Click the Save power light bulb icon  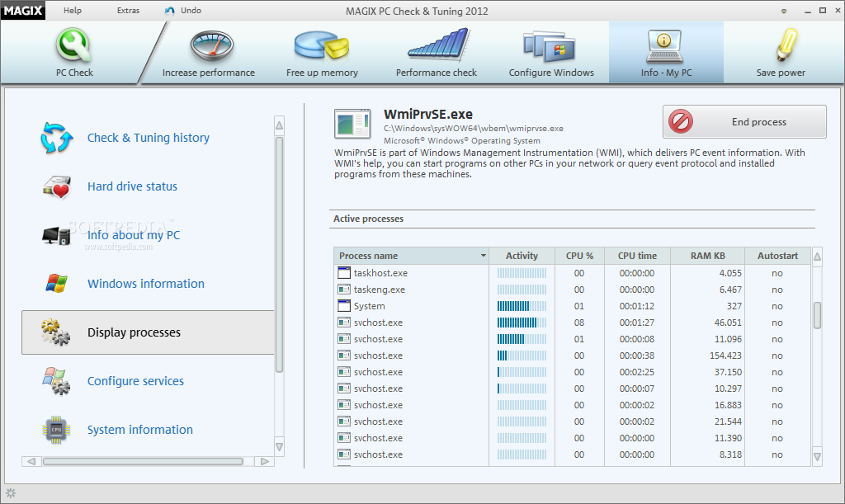pos(786,45)
